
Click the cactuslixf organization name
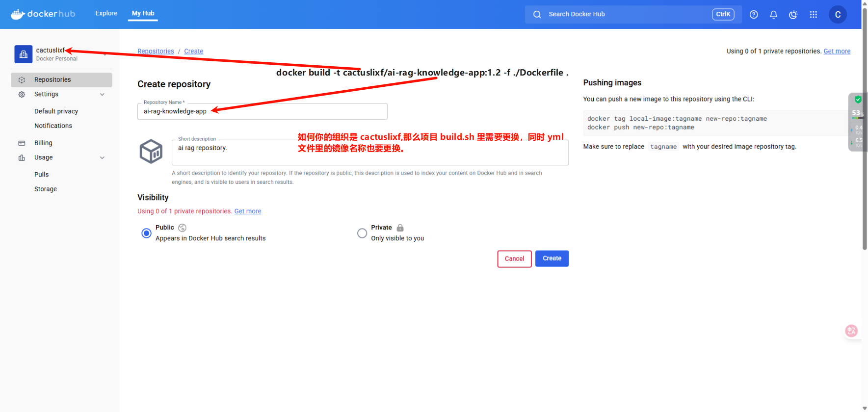(50, 50)
